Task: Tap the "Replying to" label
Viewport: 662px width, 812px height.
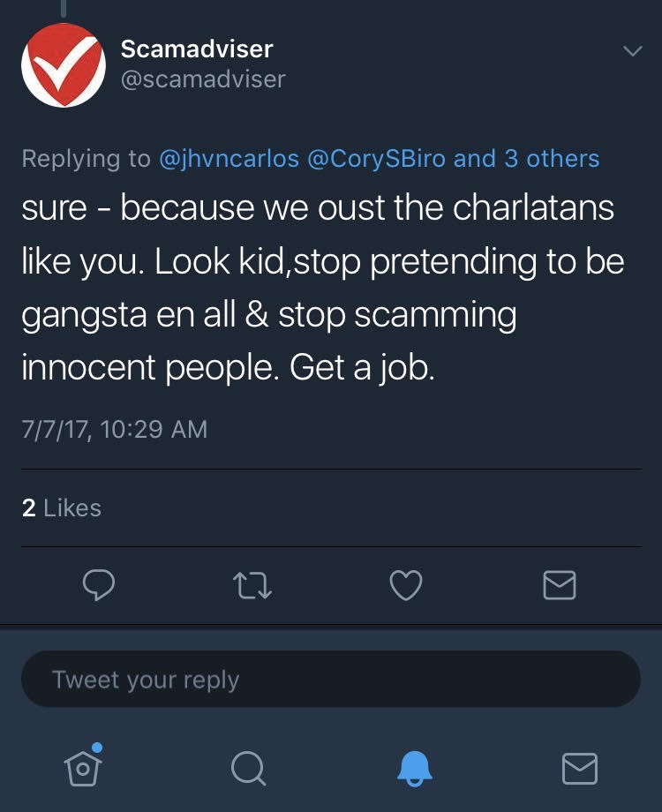Action: point(86,159)
